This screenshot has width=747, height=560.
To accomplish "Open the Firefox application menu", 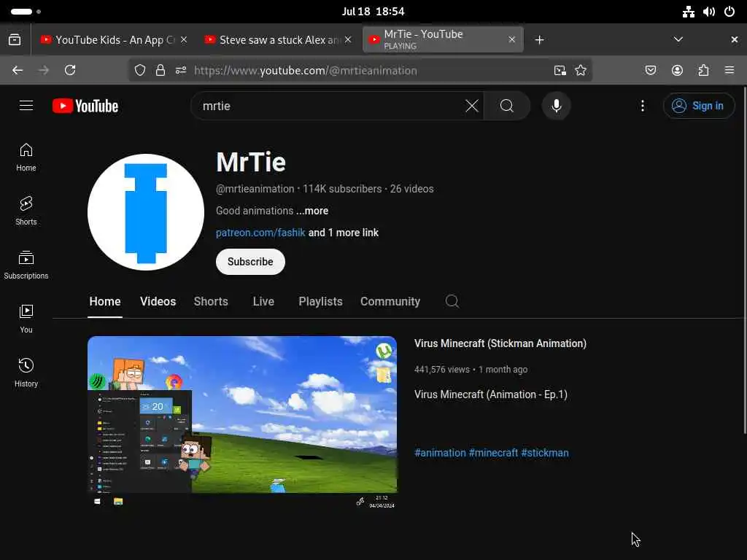I will coord(729,71).
